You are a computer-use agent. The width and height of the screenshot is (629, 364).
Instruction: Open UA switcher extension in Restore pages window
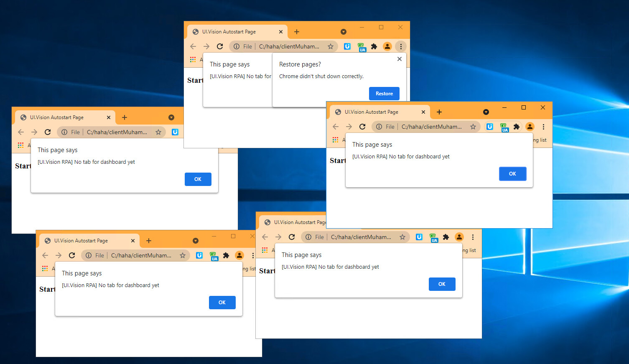[x=362, y=47]
